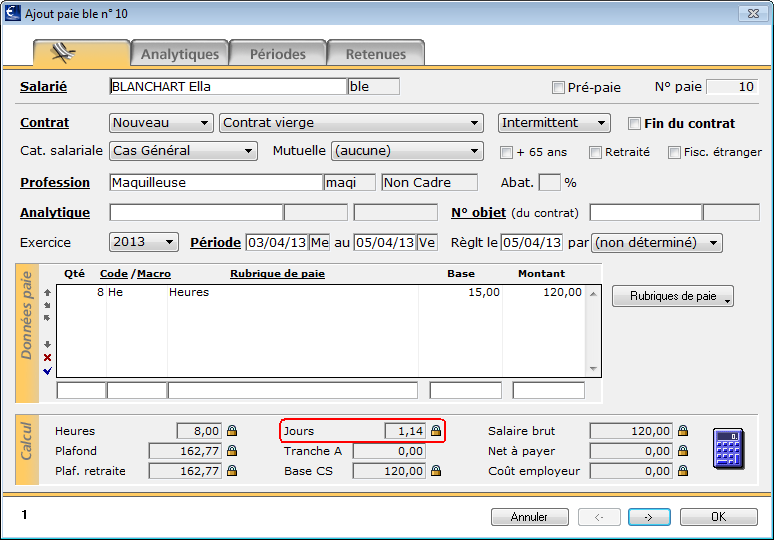774x540 pixels.
Task: Click the previous '<-' button
Action: 599,517
